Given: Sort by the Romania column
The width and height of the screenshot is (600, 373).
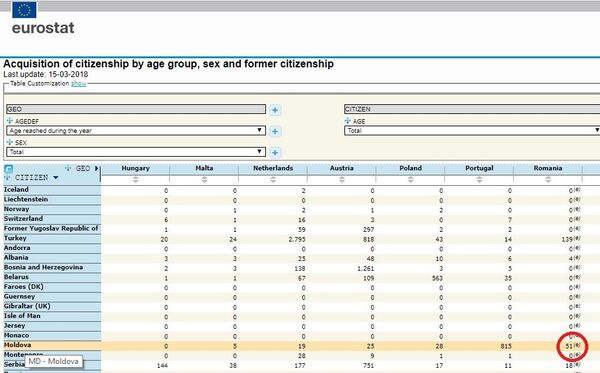Looking at the screenshot, I should [x=548, y=179].
